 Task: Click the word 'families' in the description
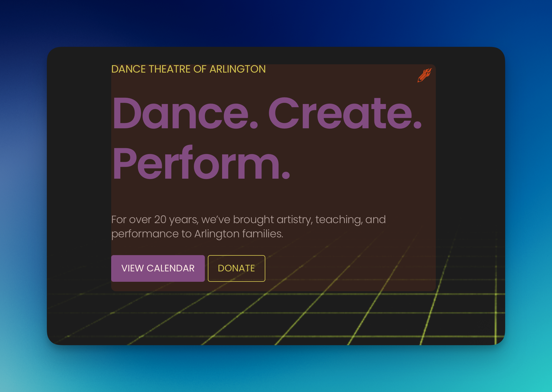coord(262,234)
